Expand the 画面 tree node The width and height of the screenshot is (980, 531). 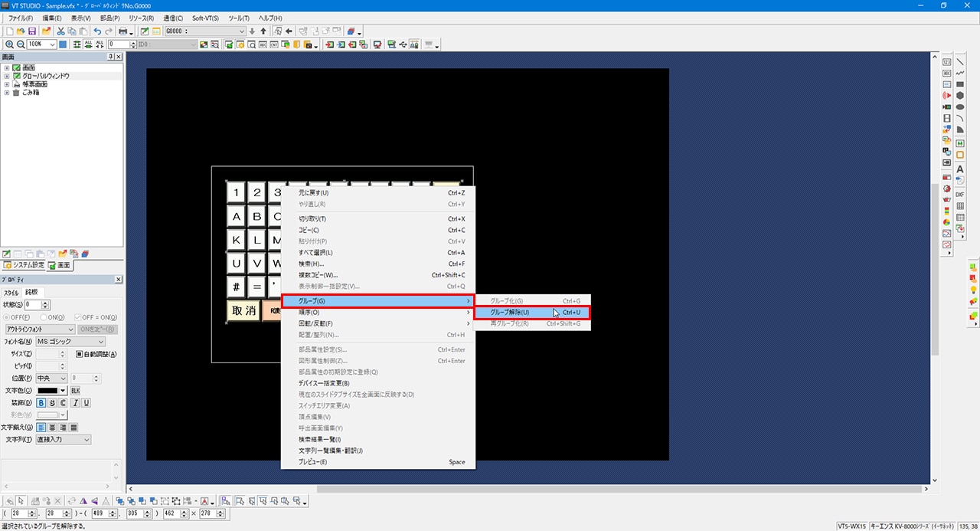click(7, 68)
